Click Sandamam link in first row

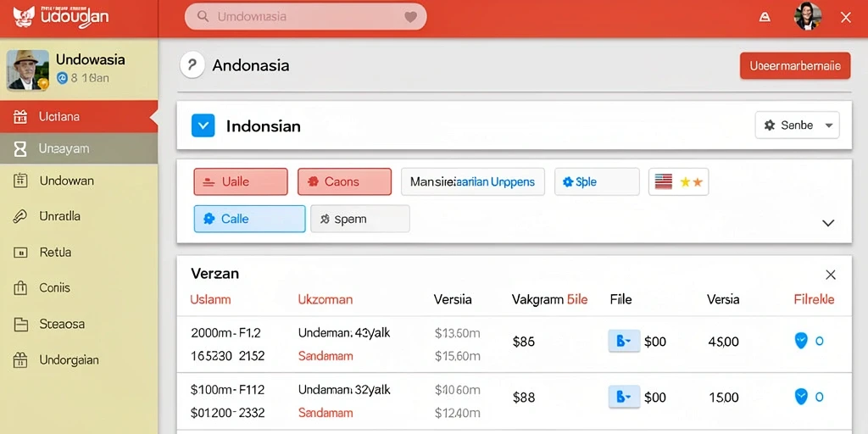(x=325, y=357)
